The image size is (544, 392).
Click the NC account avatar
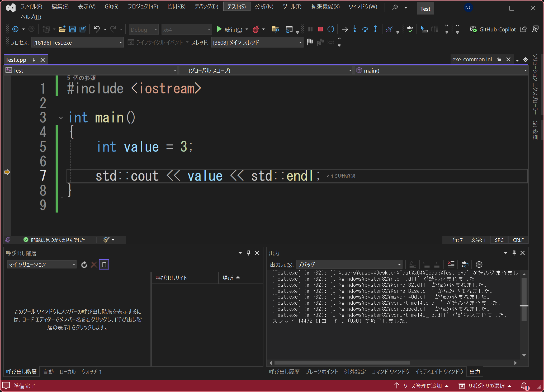469,8
